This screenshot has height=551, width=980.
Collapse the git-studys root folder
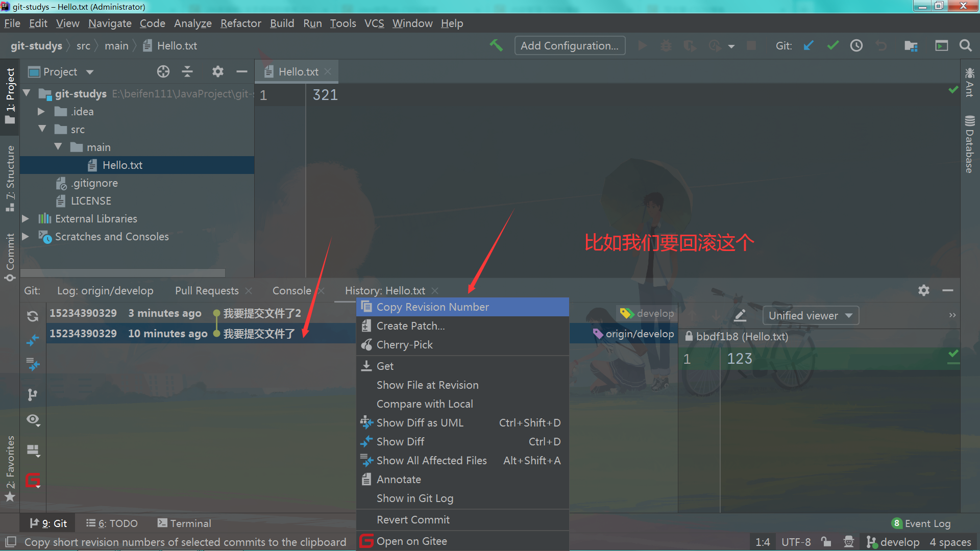(x=27, y=93)
